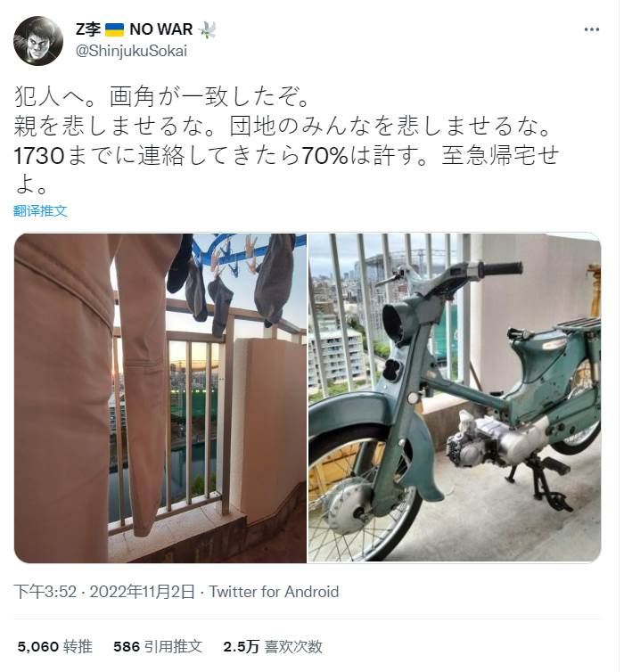The width and height of the screenshot is (624, 672).
Task: View the 586 引用推文 quote tweets
Action: [158, 646]
